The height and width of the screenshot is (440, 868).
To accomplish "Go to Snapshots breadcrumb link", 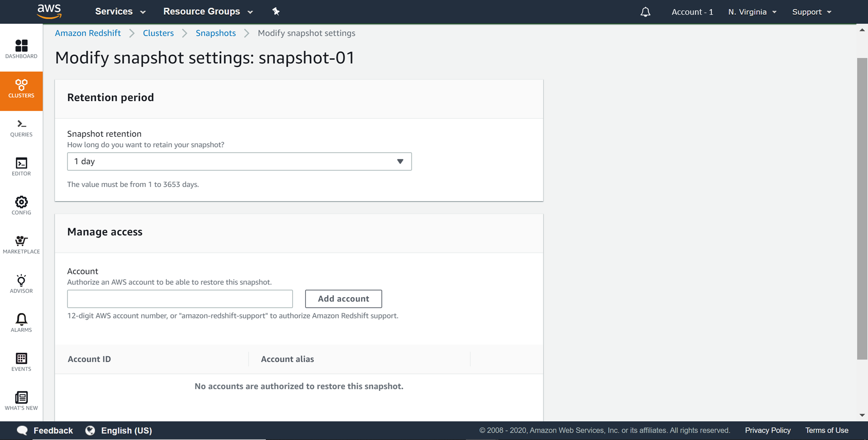I will pyautogui.click(x=216, y=33).
